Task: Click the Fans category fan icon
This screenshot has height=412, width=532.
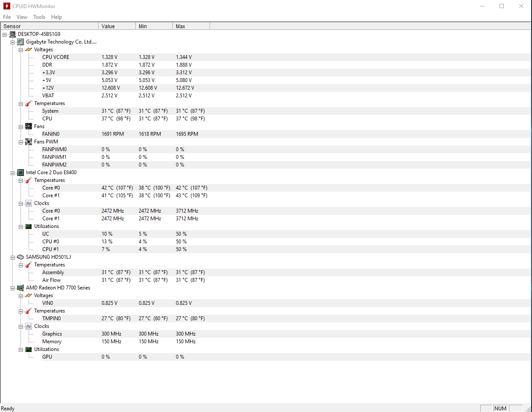Action: (29, 126)
